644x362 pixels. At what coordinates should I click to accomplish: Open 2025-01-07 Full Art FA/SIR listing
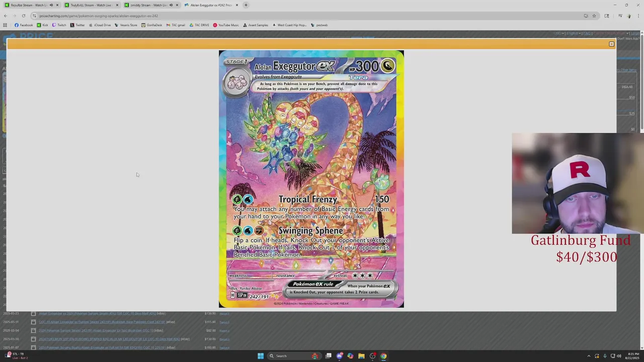[x=102, y=347]
